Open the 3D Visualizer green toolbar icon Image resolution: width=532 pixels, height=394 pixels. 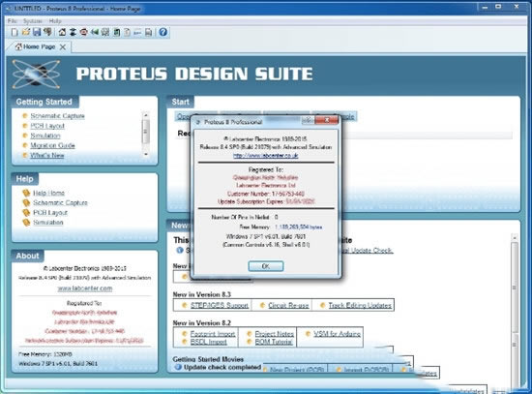[95, 32]
